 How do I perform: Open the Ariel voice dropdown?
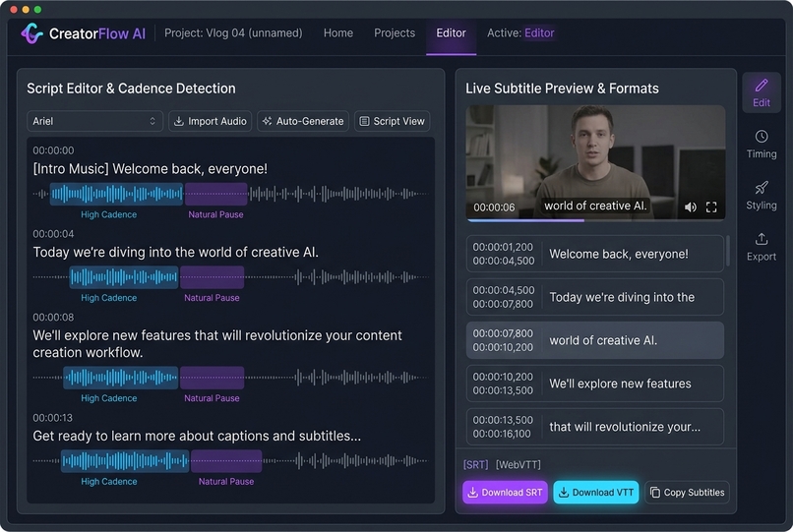tap(94, 121)
